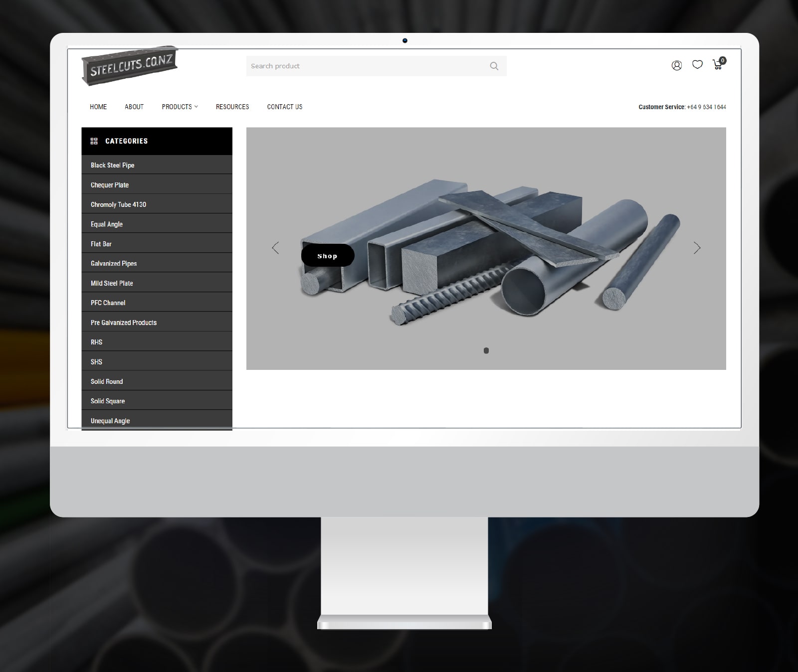The width and height of the screenshot is (798, 672).
Task: Open the Resources menu item
Action: point(232,107)
